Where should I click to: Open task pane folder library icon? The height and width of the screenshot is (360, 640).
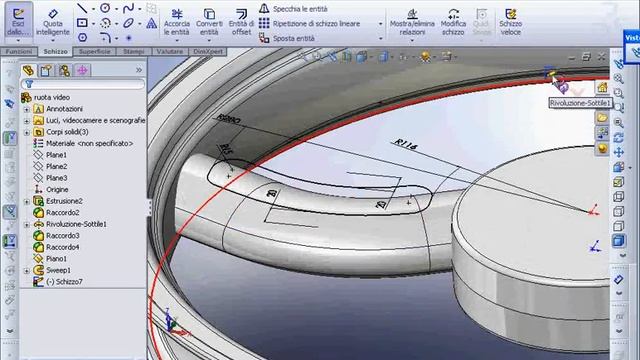pyautogui.click(x=602, y=118)
